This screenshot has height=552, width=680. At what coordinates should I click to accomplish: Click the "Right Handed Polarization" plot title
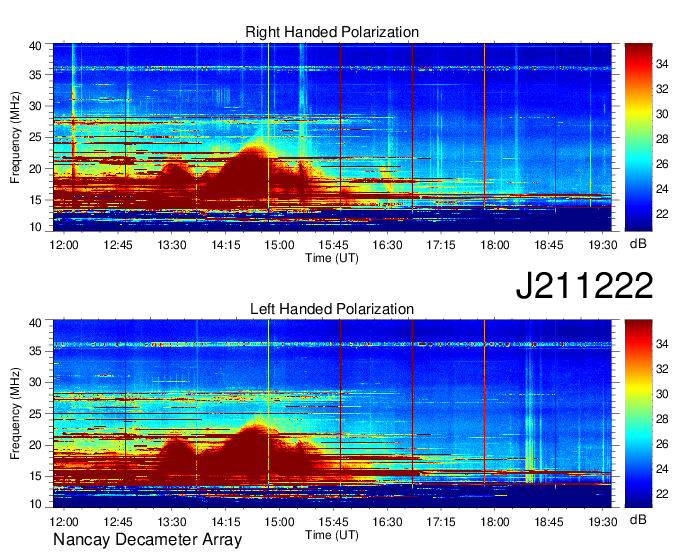[x=332, y=32]
